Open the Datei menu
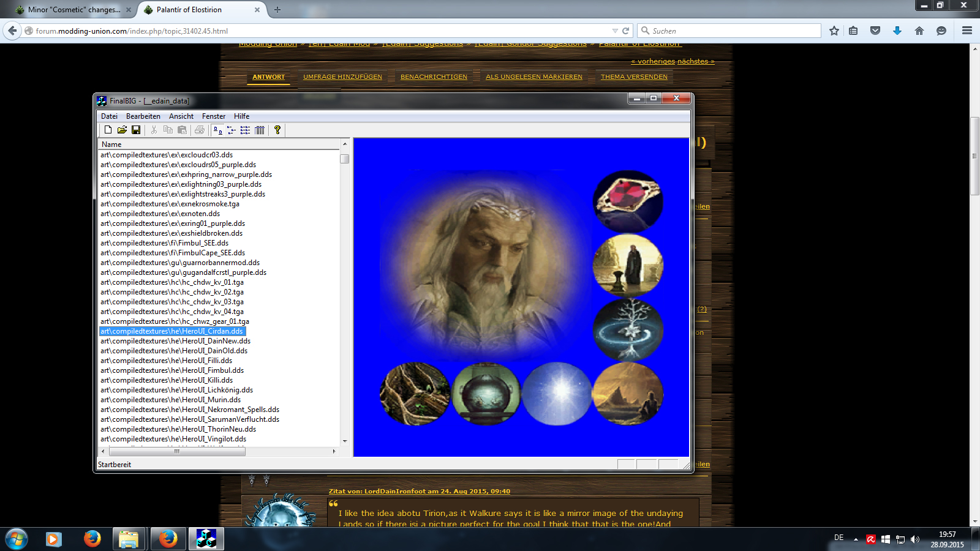The image size is (980, 551). (109, 116)
